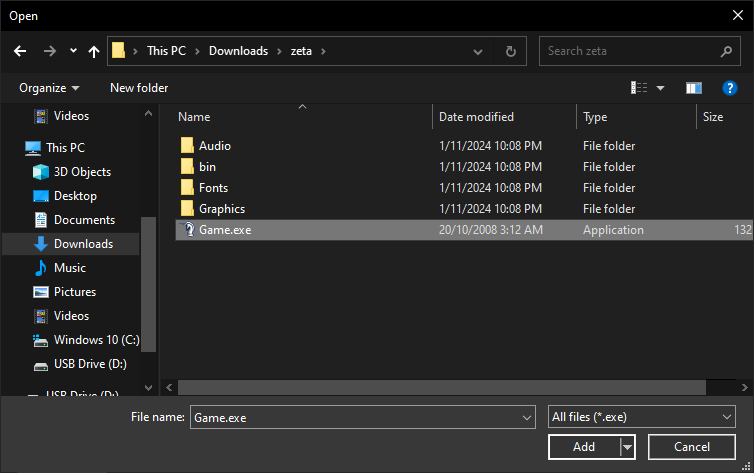The width and height of the screenshot is (754, 473).
Task: Click the Up one level arrow
Action: pyautogui.click(x=94, y=51)
